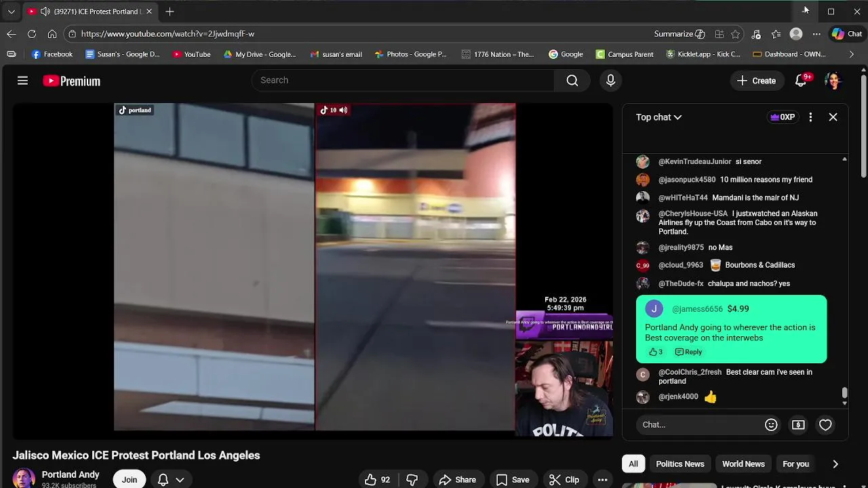Viewport: 868px width, 488px height.
Task: Open the YouTube guide hamburger menu
Action: coord(22,81)
